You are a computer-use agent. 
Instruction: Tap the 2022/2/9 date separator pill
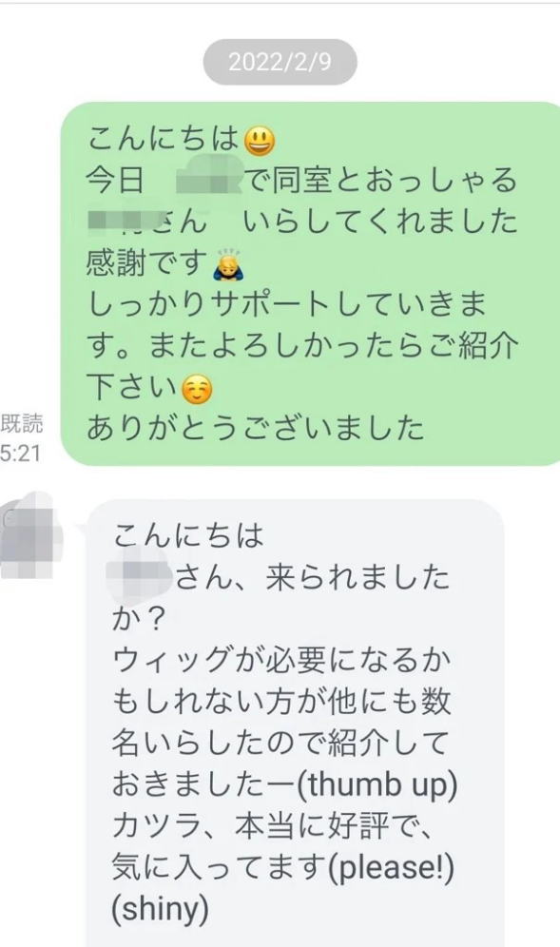tap(280, 62)
